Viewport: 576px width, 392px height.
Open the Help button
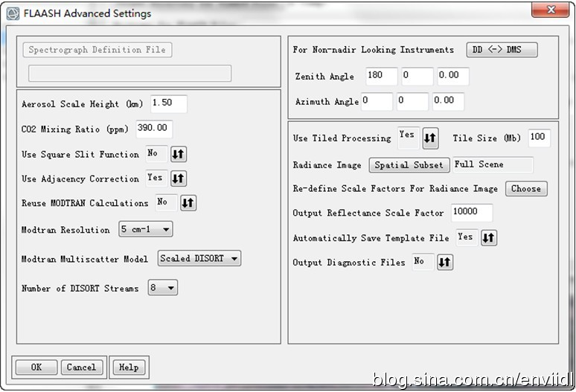(129, 367)
